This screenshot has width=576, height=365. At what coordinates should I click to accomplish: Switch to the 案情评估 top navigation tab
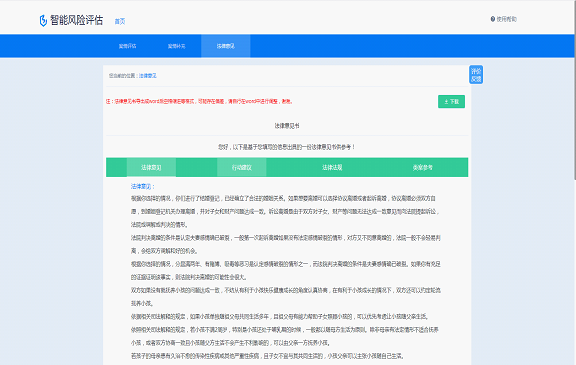[x=127, y=46]
